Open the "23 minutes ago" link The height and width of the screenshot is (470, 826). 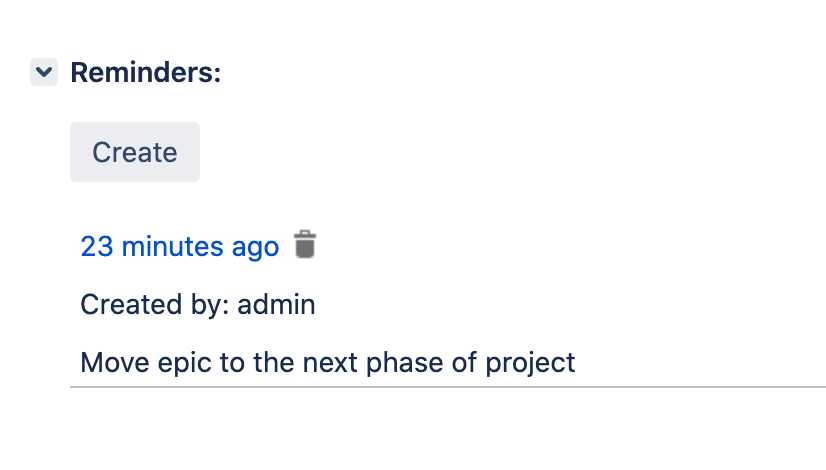180,246
